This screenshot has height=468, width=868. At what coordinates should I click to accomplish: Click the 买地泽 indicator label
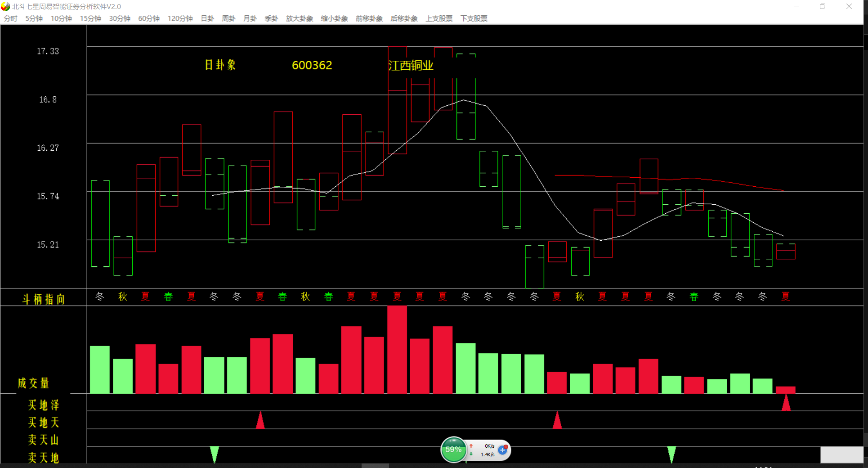coord(44,405)
